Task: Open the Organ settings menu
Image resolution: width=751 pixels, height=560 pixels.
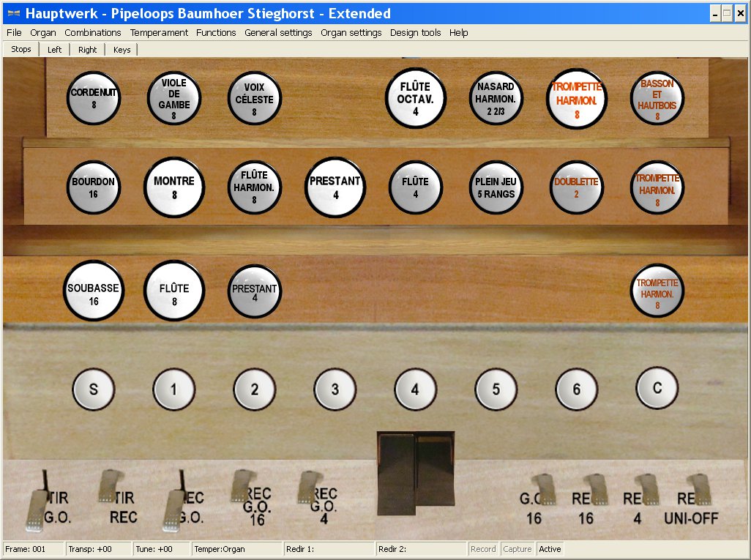Action: 351,33
